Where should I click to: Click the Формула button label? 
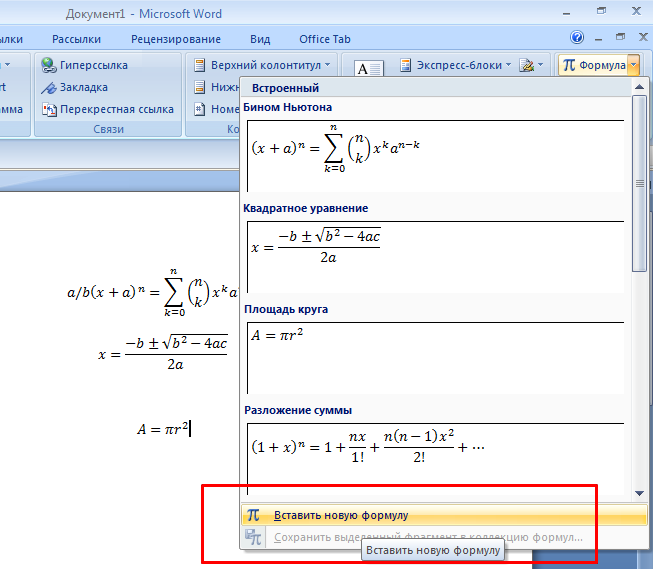(x=602, y=65)
